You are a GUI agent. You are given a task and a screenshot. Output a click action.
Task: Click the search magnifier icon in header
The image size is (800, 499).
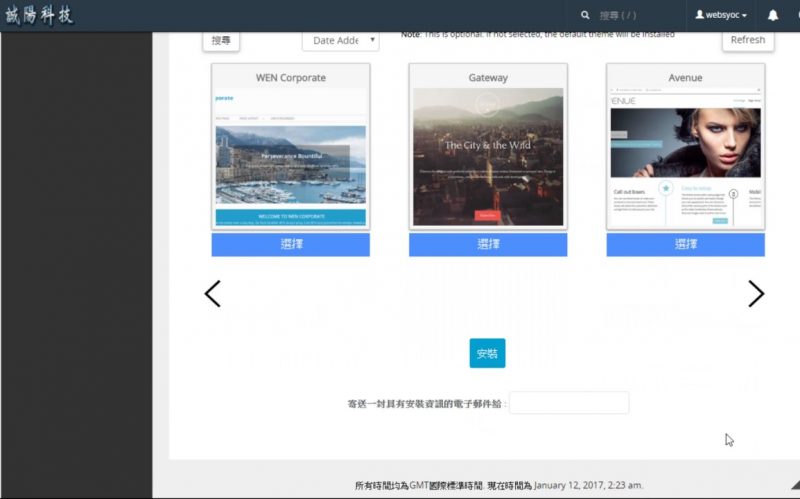(x=585, y=15)
